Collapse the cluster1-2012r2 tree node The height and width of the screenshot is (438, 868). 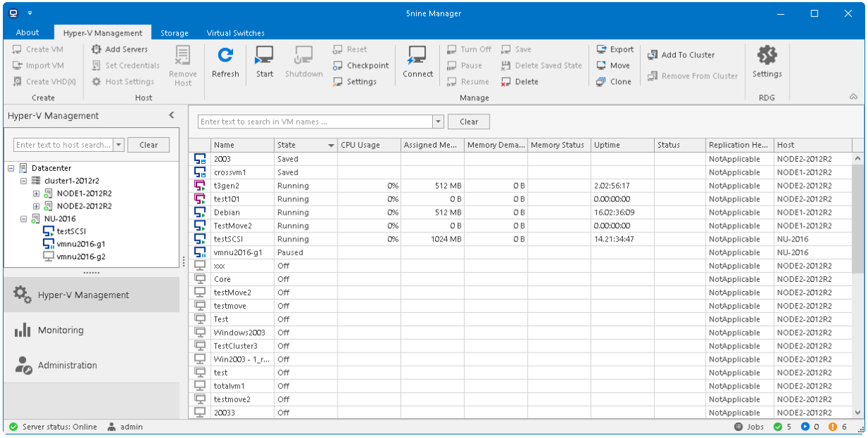click(23, 181)
